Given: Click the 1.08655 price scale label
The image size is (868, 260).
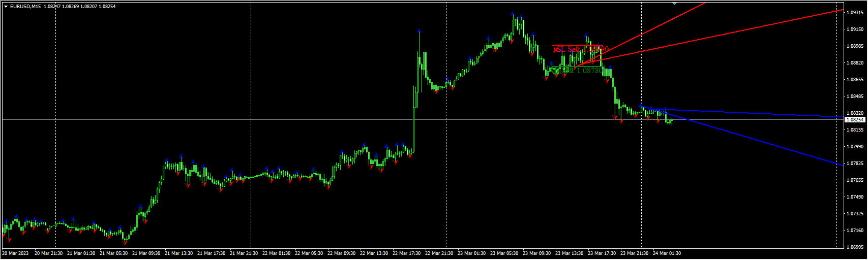Looking at the screenshot, I should click(x=856, y=80).
